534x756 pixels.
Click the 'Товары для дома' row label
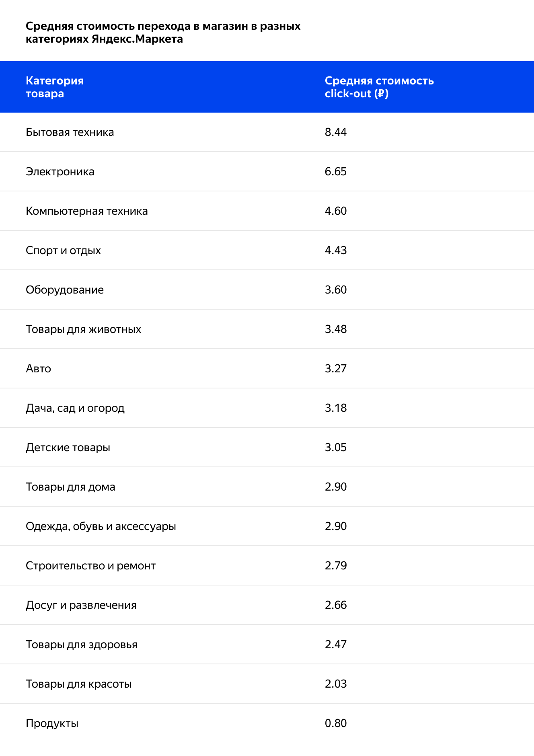[70, 487]
